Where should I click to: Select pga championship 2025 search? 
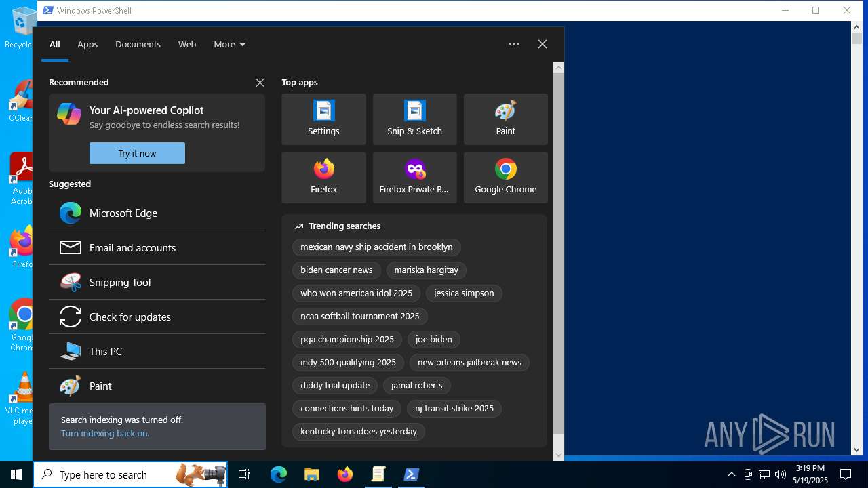tap(347, 340)
